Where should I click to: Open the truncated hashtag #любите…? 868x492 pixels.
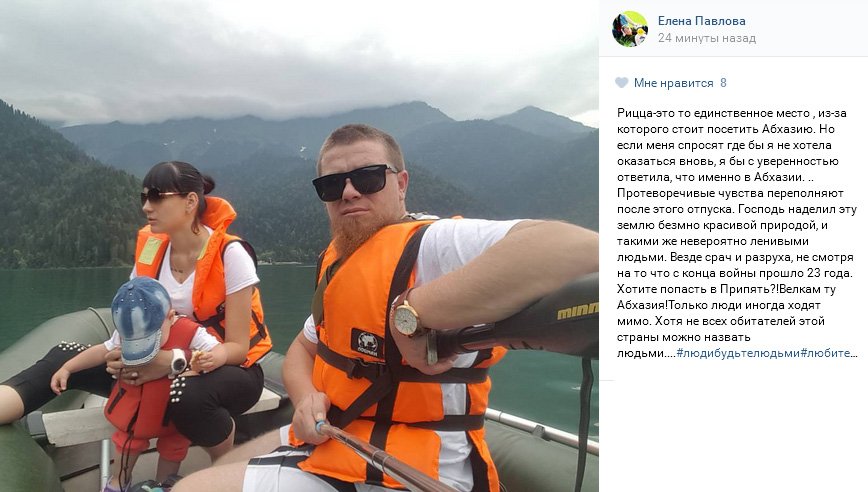coord(829,353)
